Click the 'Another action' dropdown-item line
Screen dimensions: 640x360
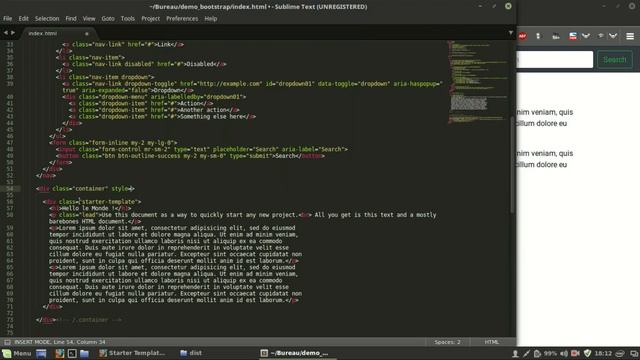[x=154, y=110]
